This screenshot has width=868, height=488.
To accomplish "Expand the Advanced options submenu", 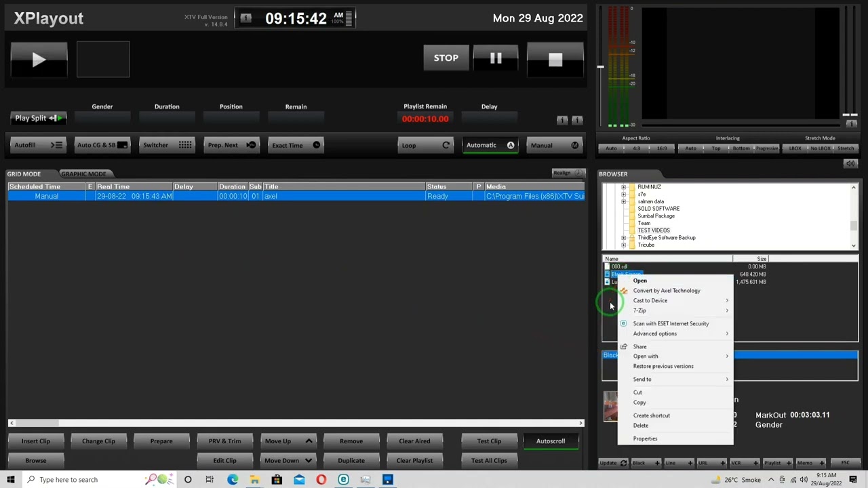I will pos(675,333).
